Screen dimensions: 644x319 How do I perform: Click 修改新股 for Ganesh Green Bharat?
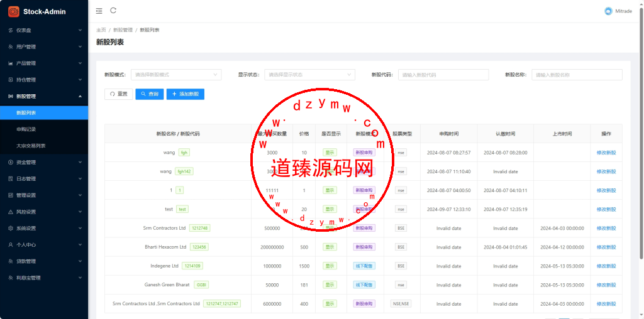tap(606, 285)
